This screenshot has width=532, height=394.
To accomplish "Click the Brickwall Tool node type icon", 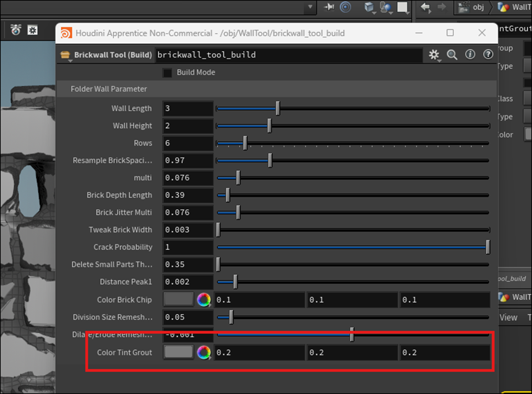I will pos(65,55).
